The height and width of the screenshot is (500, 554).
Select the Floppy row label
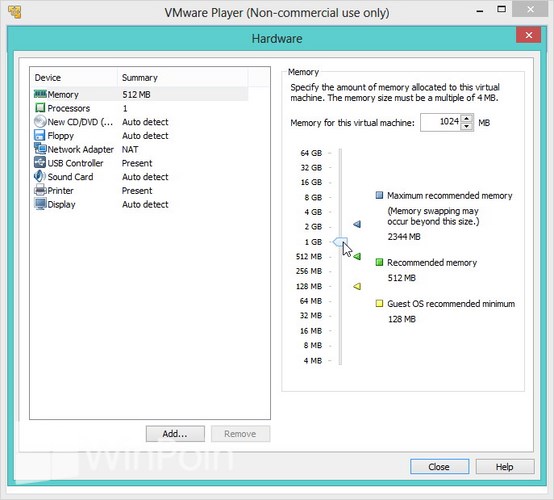point(60,136)
